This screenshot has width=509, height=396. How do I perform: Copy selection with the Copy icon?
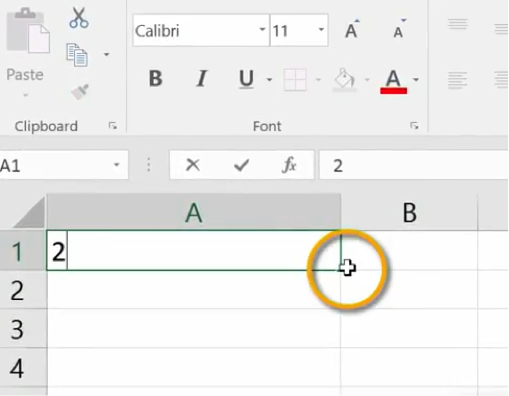(77, 55)
